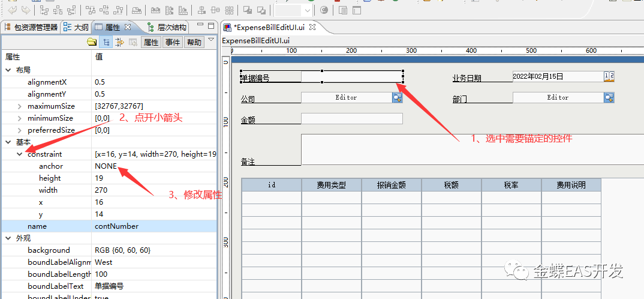Click the align-top edges toolbar icon
644x299 pixels.
91,10
